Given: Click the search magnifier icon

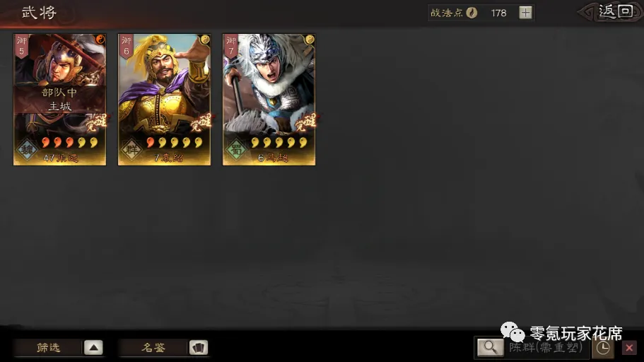Looking at the screenshot, I should [x=490, y=348].
